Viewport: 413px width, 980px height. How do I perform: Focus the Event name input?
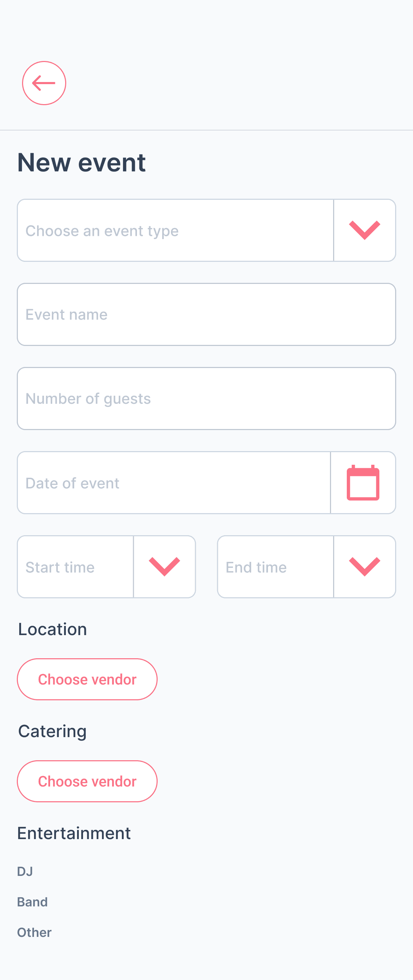(x=206, y=315)
